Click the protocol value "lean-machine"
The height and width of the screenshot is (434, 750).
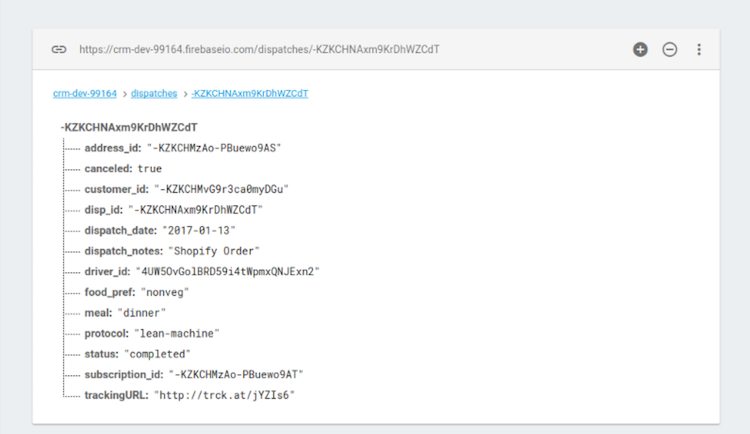pyautogui.click(x=176, y=334)
